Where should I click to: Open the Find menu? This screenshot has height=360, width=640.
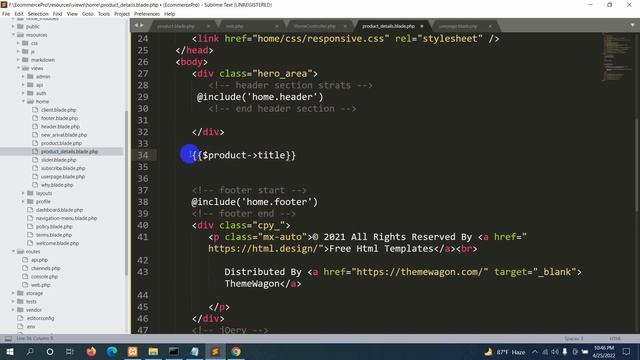coord(58,13)
